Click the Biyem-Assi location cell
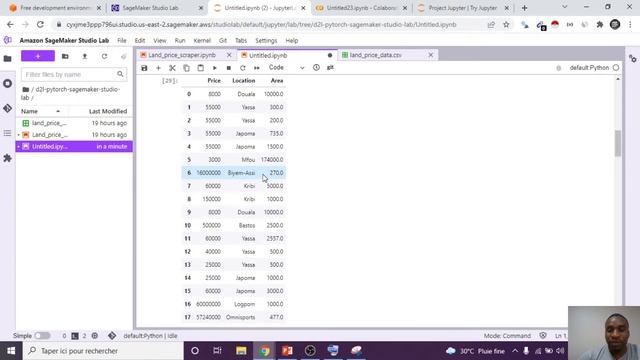This screenshot has width=640, height=360. (241, 173)
